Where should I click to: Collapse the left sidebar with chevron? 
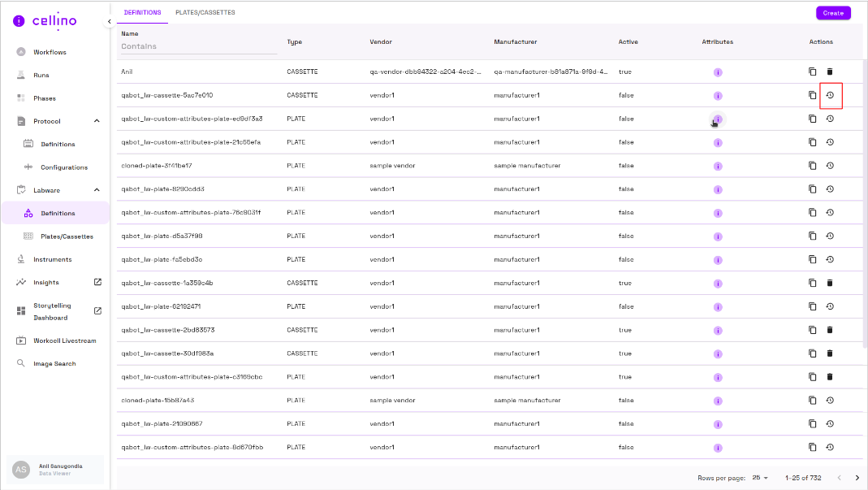point(109,22)
